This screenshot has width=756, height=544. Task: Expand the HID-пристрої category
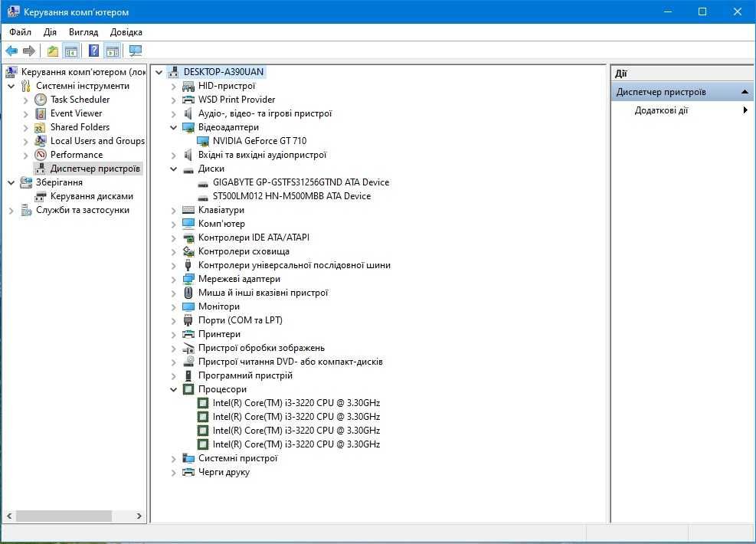(174, 87)
